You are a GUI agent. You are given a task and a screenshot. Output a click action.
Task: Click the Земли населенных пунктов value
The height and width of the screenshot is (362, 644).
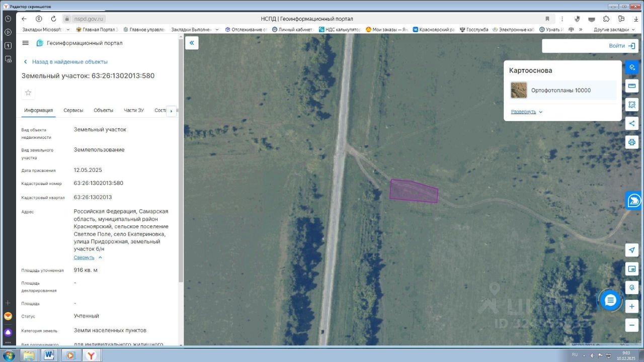click(110, 330)
